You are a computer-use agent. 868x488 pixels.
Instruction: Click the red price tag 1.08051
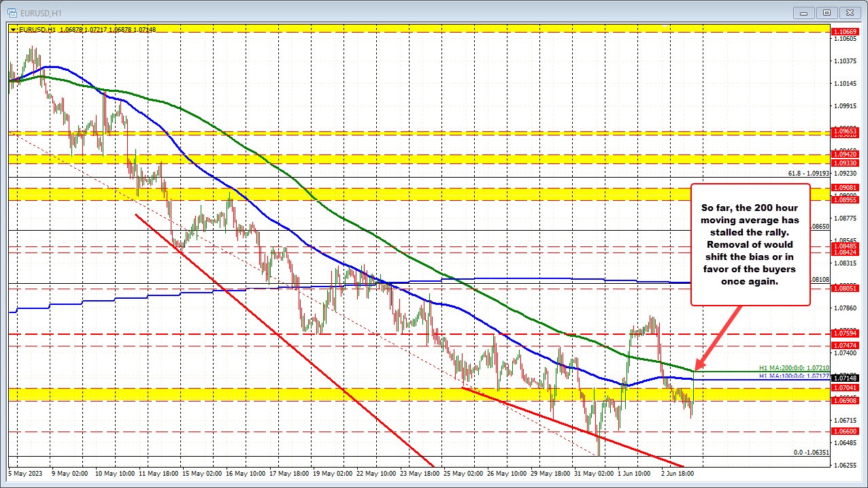tap(845, 288)
